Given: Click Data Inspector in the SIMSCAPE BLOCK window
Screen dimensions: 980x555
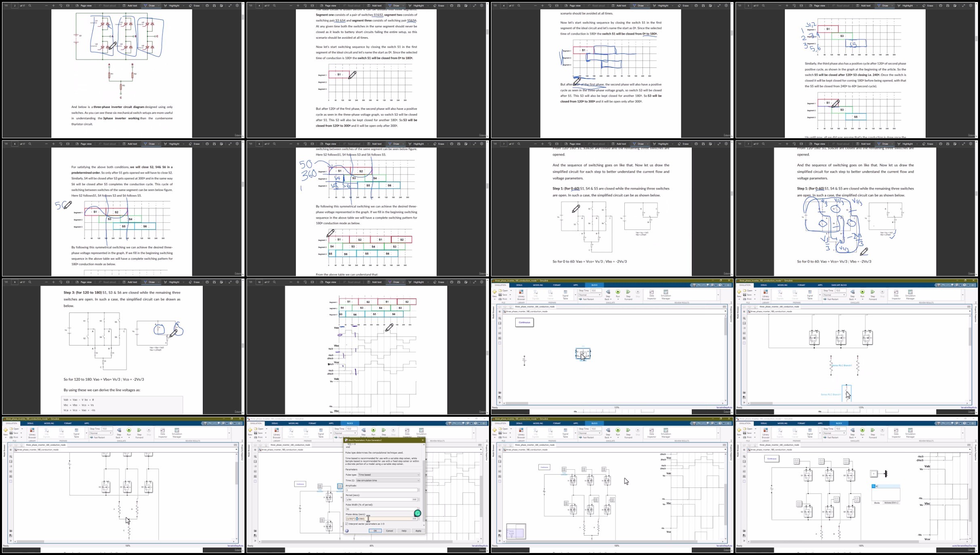Looking at the screenshot, I should point(896,294).
